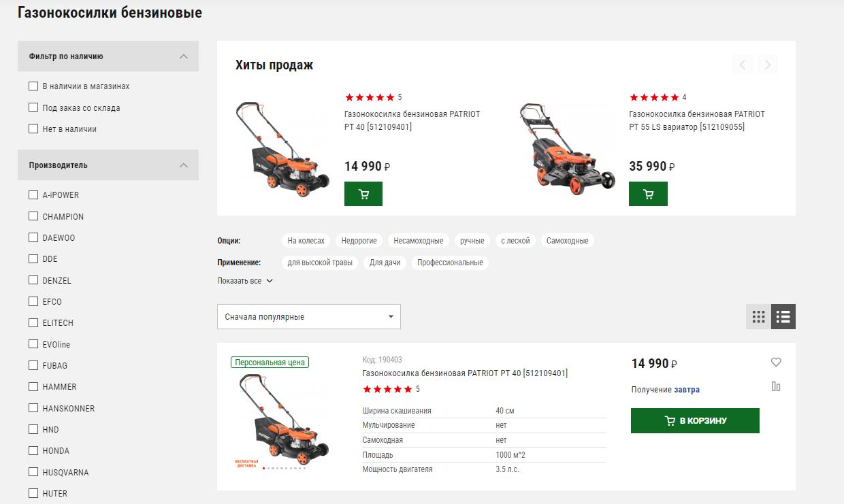Viewport: 844px width, 504px height.
Task: Switch to grid view layout
Action: (758, 316)
